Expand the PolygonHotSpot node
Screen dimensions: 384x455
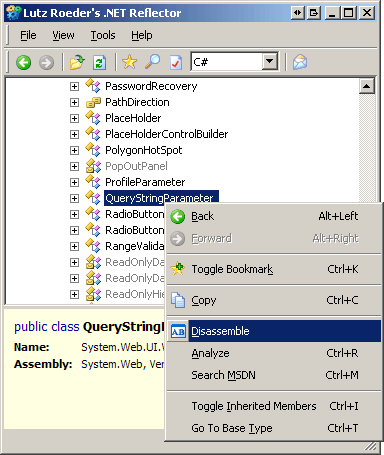(x=74, y=150)
